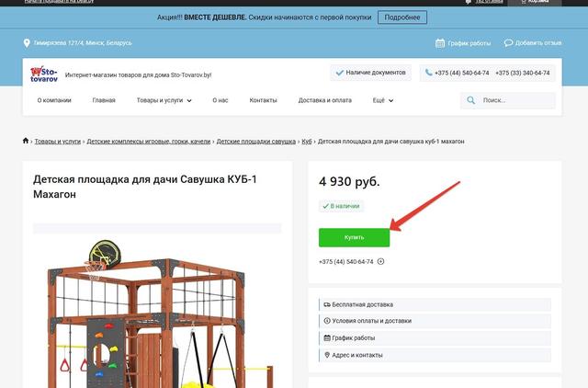The image size is (588, 388).
Task: Click the calendar icon beside График работы in header
Action: (440, 43)
